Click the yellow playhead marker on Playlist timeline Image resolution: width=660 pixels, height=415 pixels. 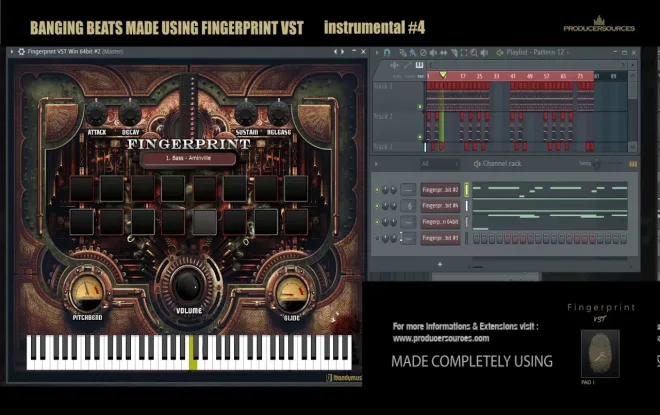443,75
